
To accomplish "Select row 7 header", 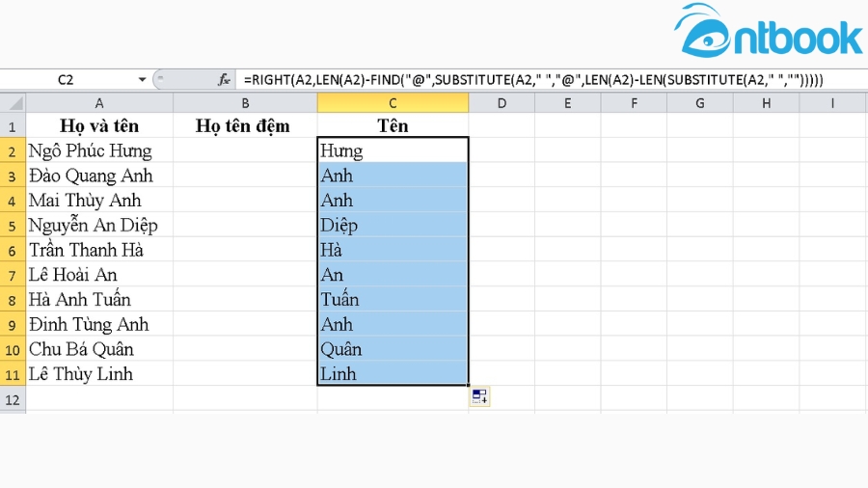I will 13,275.
